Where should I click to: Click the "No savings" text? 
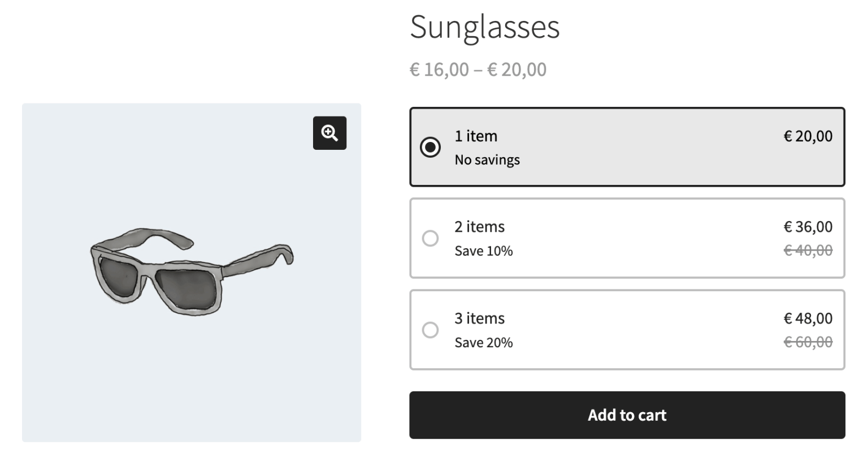pos(487,160)
